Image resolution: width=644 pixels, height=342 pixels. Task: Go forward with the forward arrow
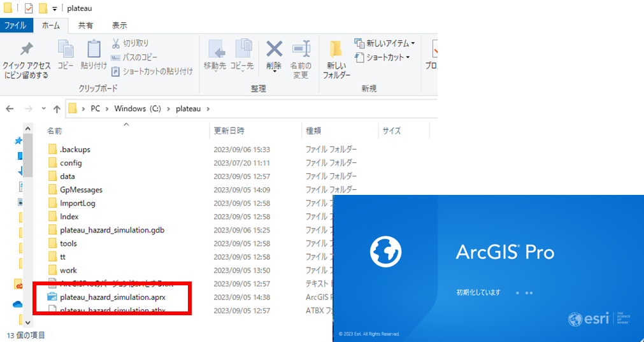click(x=28, y=109)
